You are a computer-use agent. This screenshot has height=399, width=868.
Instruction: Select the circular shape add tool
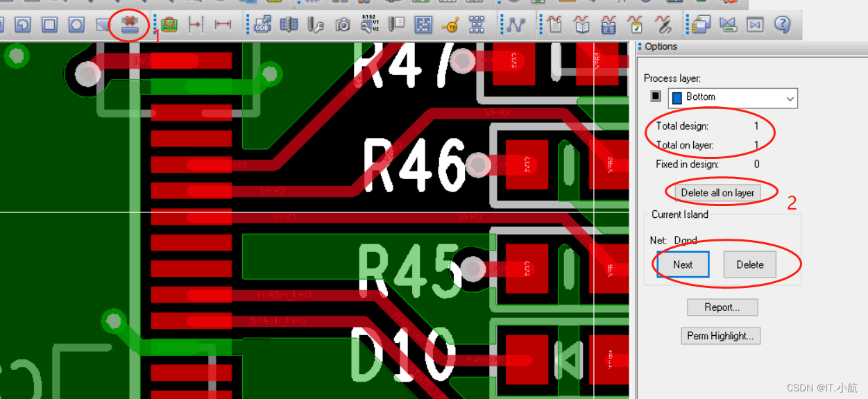pyautogui.click(x=76, y=25)
